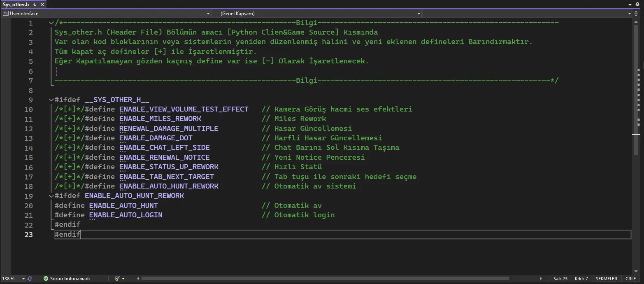Click the horizontal scrollbar thumb
644x284 pixels.
coord(325,279)
